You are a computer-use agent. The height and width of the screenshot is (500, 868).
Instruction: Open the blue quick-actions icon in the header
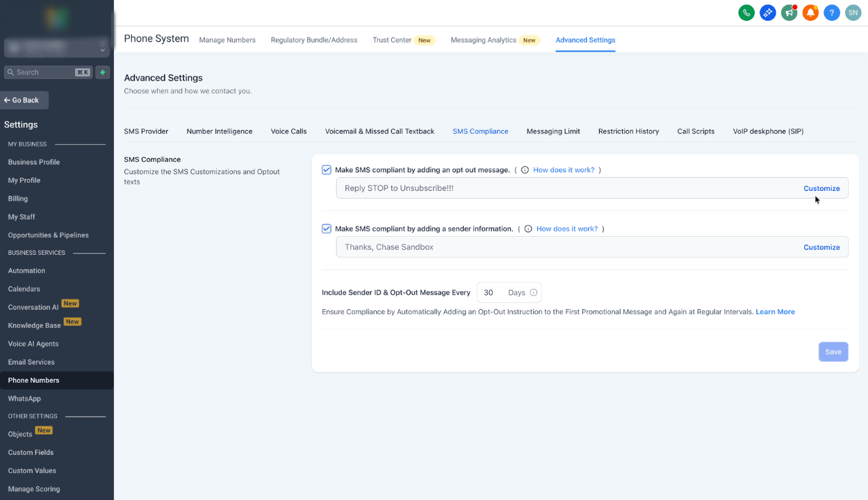768,12
